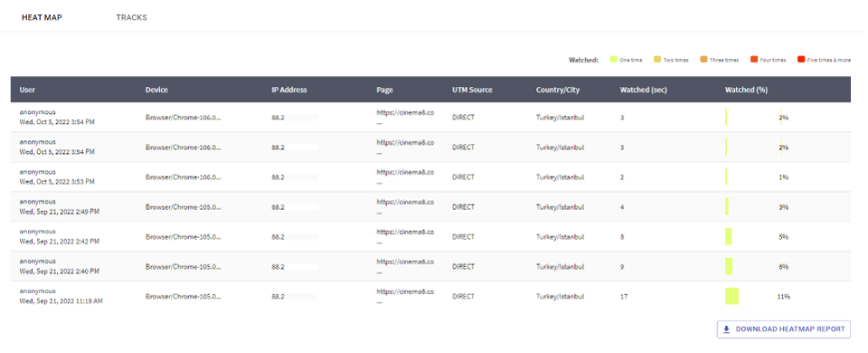Click the Country/City column header

(x=558, y=90)
